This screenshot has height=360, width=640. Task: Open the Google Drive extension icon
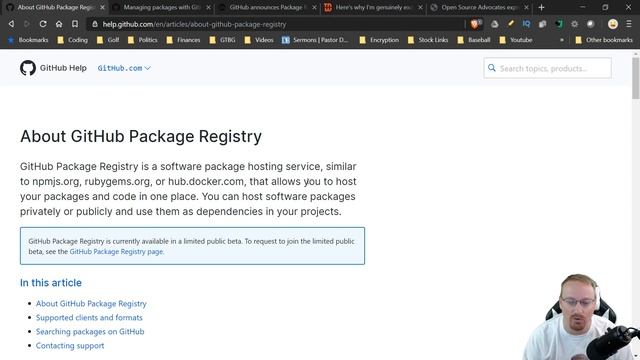click(494, 24)
